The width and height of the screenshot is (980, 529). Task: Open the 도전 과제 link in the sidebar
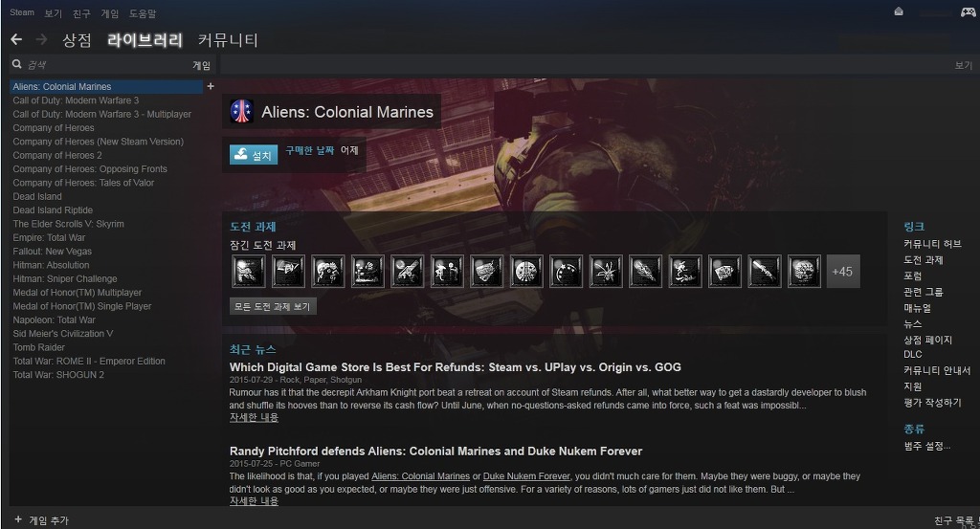(x=924, y=260)
